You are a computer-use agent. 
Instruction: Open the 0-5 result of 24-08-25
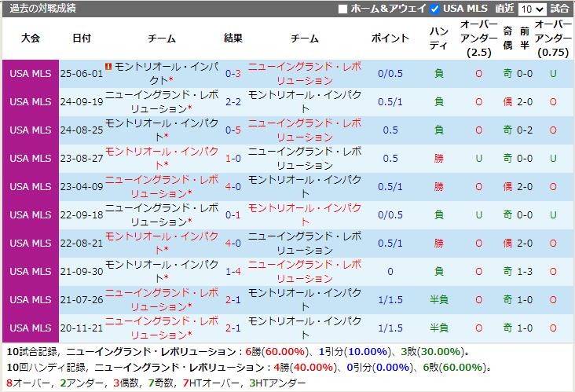point(233,130)
